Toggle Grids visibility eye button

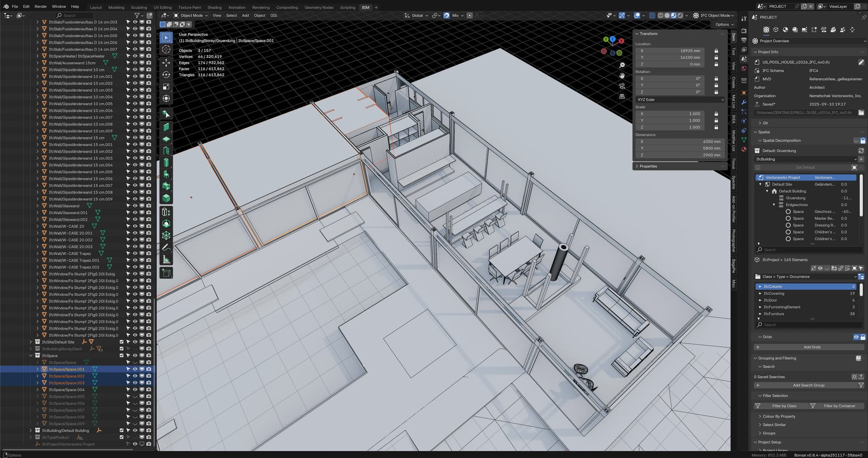coord(856,337)
